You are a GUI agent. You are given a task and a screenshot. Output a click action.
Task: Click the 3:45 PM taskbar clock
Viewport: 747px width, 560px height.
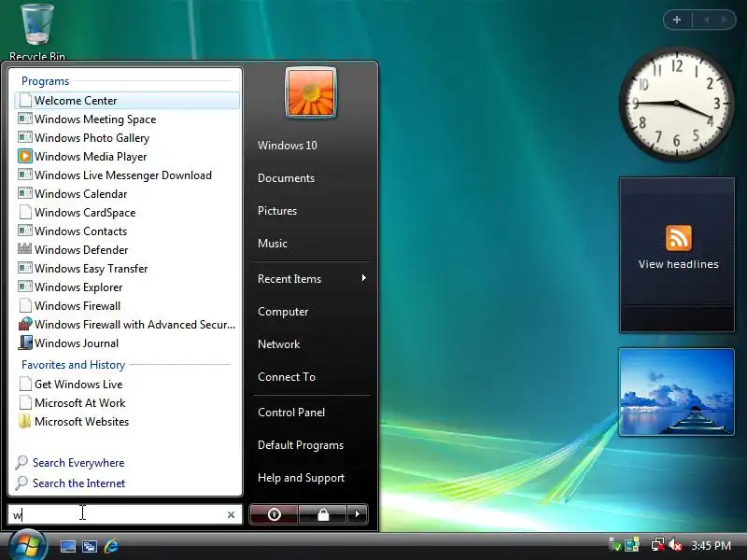click(x=712, y=545)
